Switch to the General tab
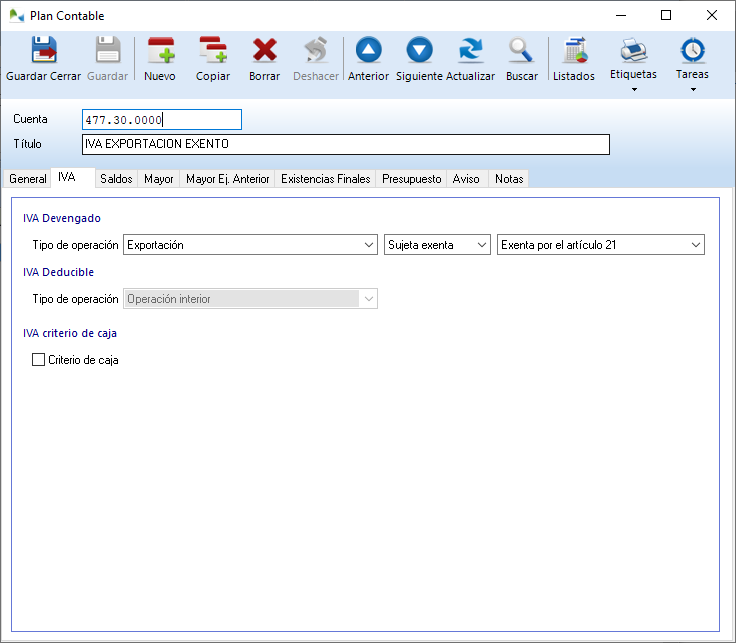 point(28,179)
